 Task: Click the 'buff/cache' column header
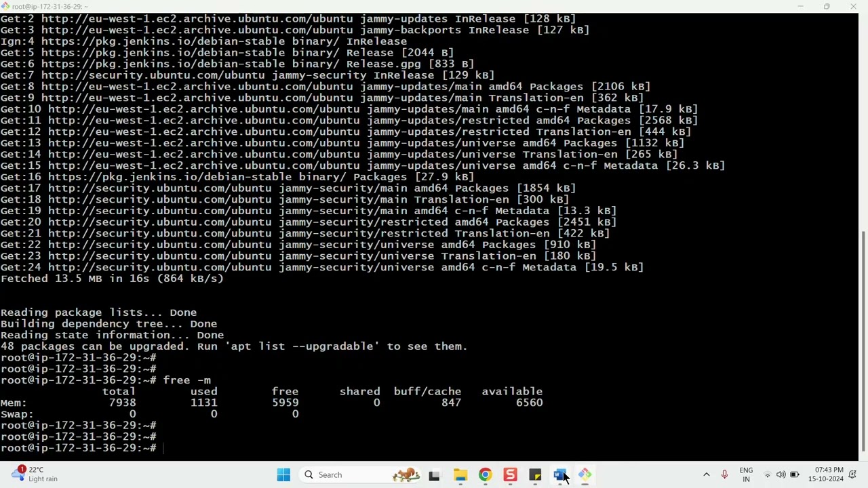click(x=427, y=391)
